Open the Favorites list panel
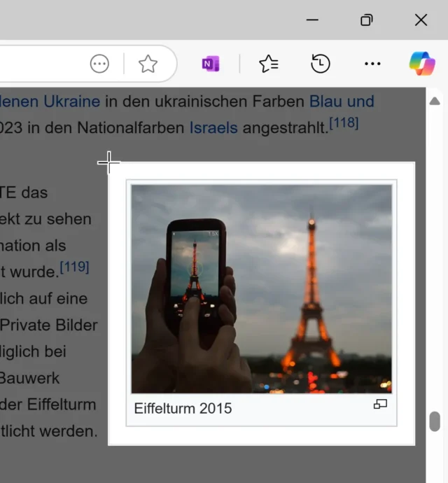This screenshot has width=448, height=483. pyautogui.click(x=269, y=64)
